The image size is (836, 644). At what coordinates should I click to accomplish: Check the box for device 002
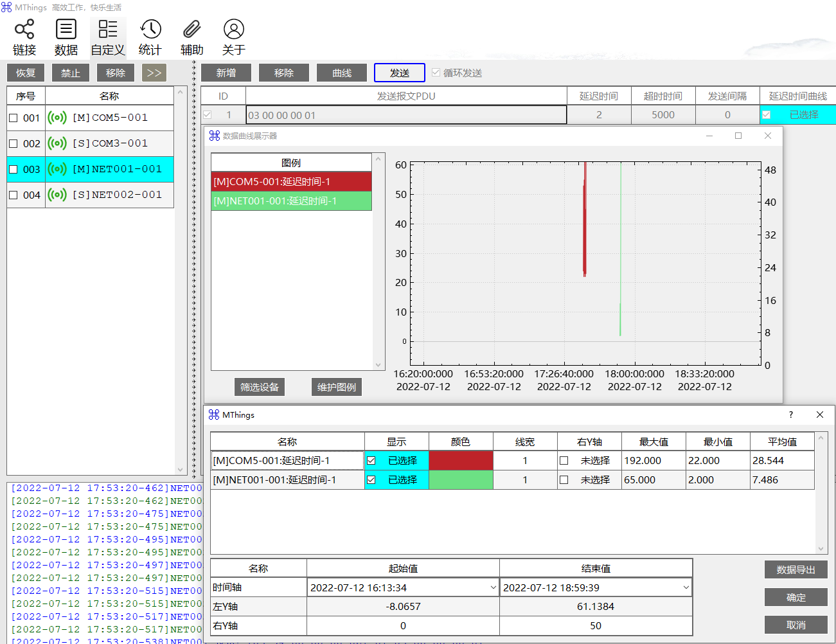click(13, 144)
